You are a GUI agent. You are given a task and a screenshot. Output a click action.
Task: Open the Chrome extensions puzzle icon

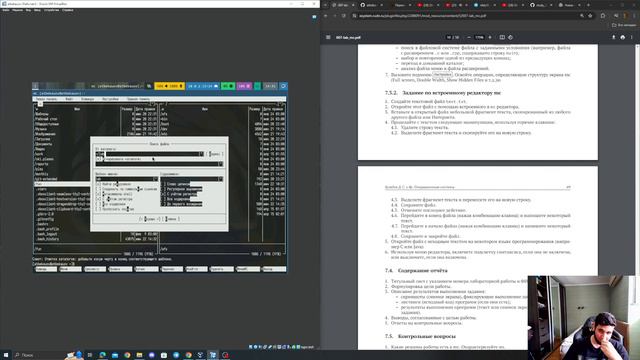tap(603, 16)
